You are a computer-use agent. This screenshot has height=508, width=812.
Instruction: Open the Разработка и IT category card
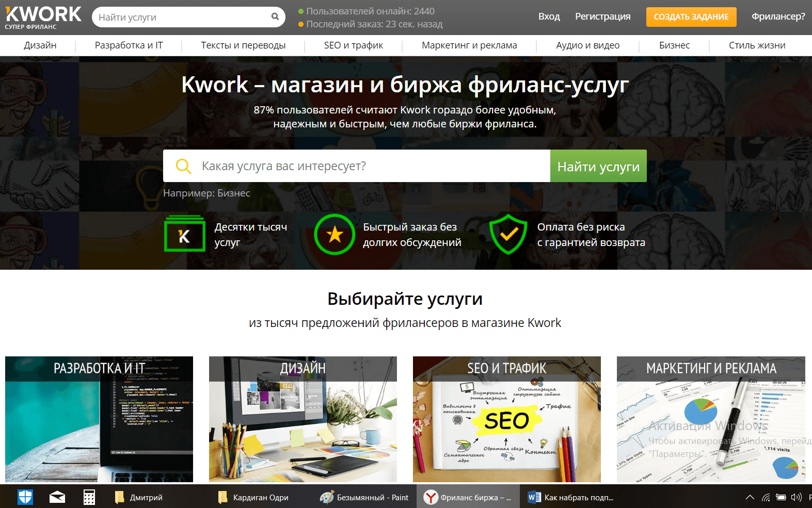pyautogui.click(x=99, y=419)
